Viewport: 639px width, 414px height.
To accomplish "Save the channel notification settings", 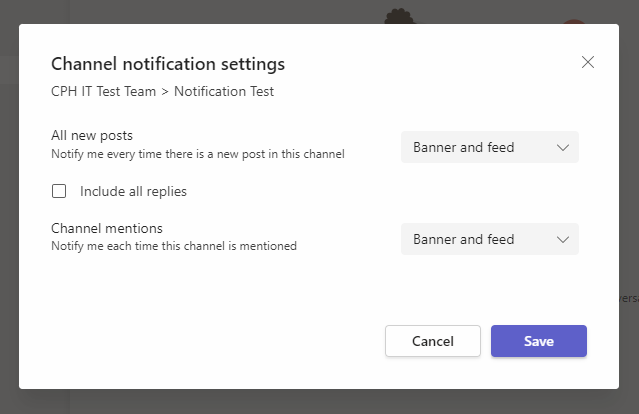I will point(539,341).
